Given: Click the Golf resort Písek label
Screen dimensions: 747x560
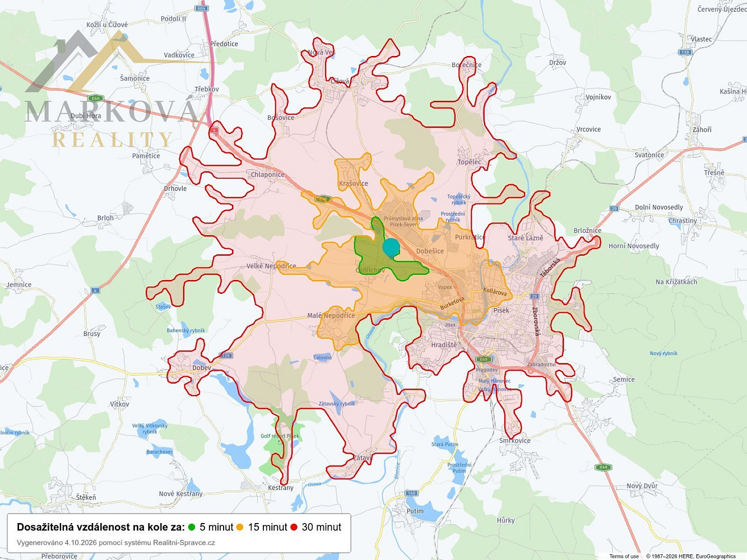Looking at the screenshot, I should tap(280, 436).
